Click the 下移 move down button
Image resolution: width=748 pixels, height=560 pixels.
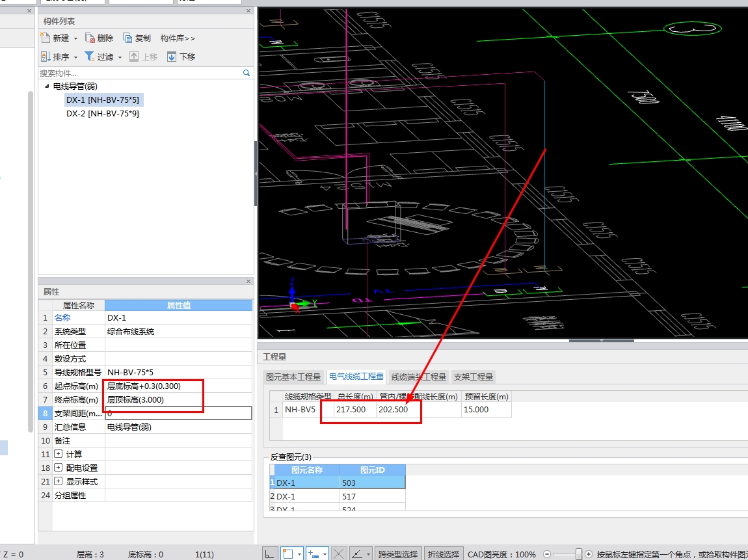point(181,57)
